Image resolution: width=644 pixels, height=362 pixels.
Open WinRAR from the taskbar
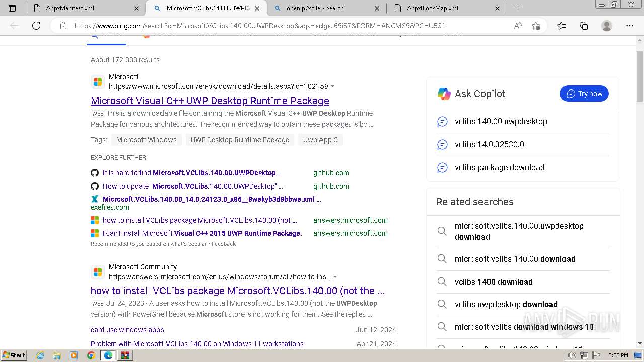[x=125, y=355]
